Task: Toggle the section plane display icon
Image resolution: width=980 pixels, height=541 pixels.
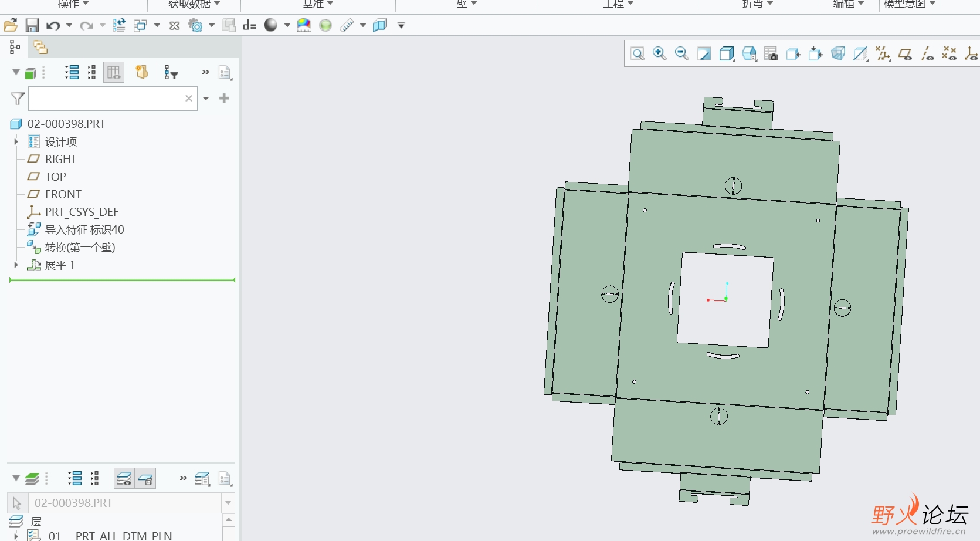Action: (860, 54)
